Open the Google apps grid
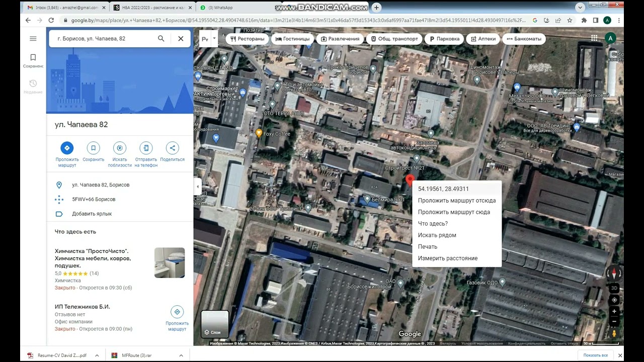The height and width of the screenshot is (362, 644). pos(594,38)
